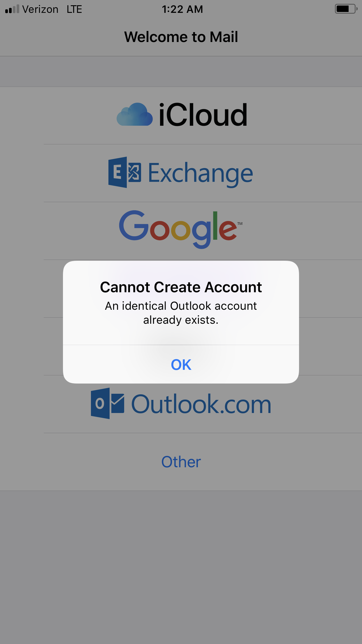Choose the iCloud text label

[203, 115]
